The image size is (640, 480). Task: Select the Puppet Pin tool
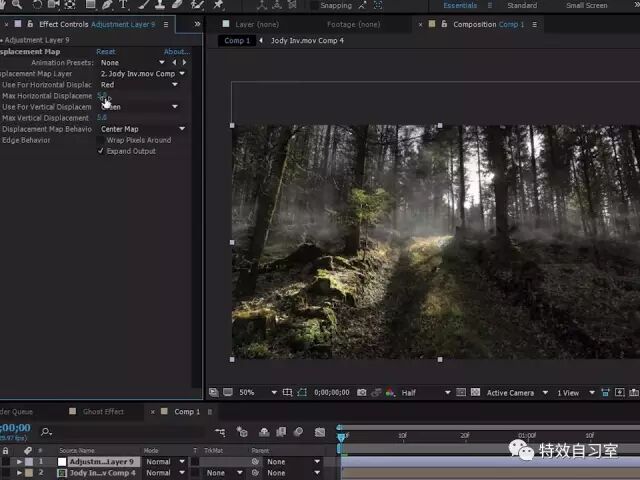218,5
